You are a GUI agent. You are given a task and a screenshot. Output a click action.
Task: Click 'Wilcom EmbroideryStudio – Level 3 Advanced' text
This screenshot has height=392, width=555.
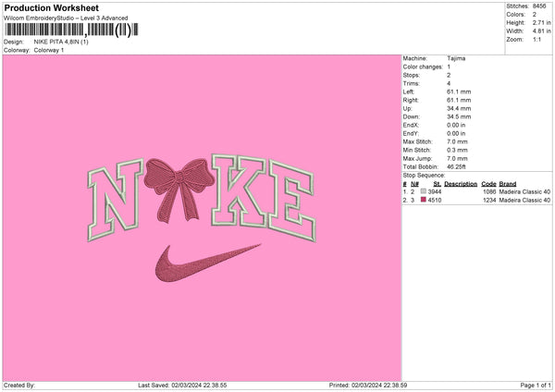tap(66, 18)
